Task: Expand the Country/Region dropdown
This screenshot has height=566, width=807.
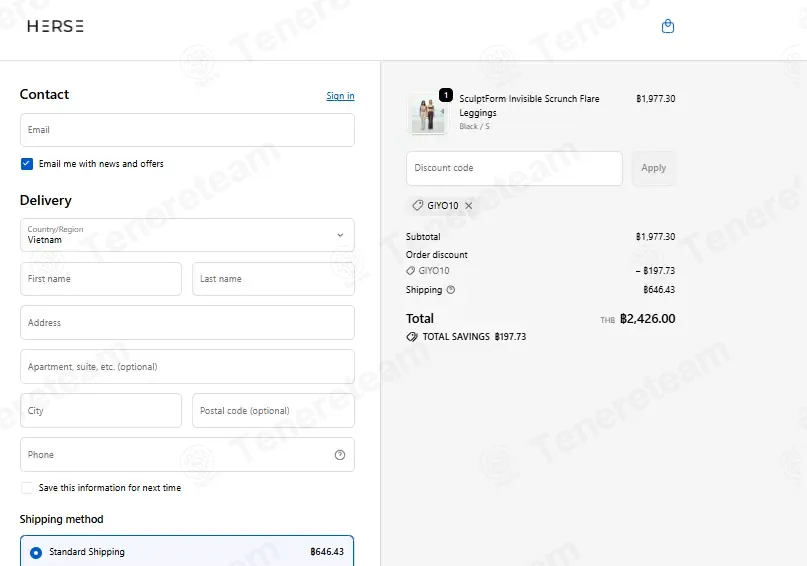Action: [187, 235]
